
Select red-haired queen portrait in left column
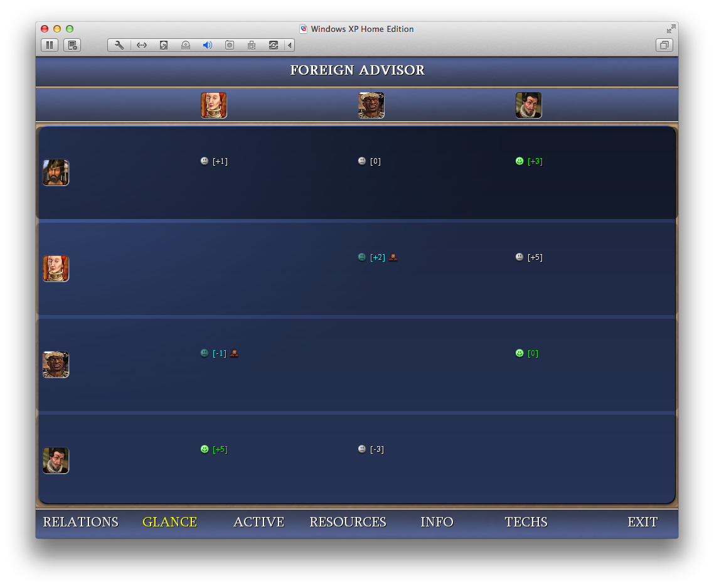(x=56, y=268)
